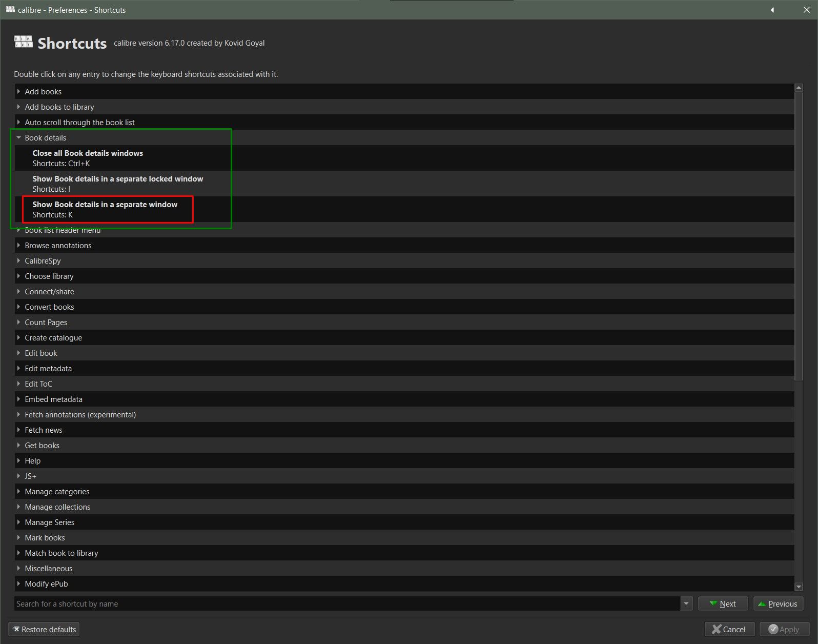Click the JS+ category row
Screen dimensions: 818x644
404,476
